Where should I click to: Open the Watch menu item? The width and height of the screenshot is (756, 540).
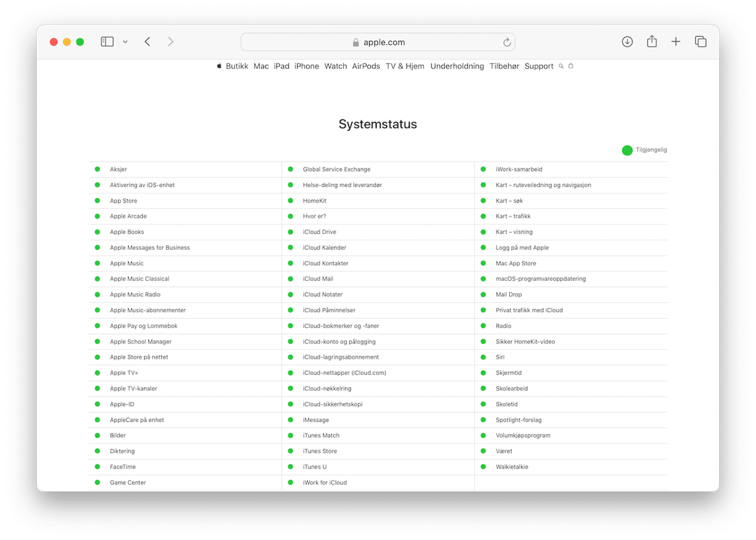point(336,66)
